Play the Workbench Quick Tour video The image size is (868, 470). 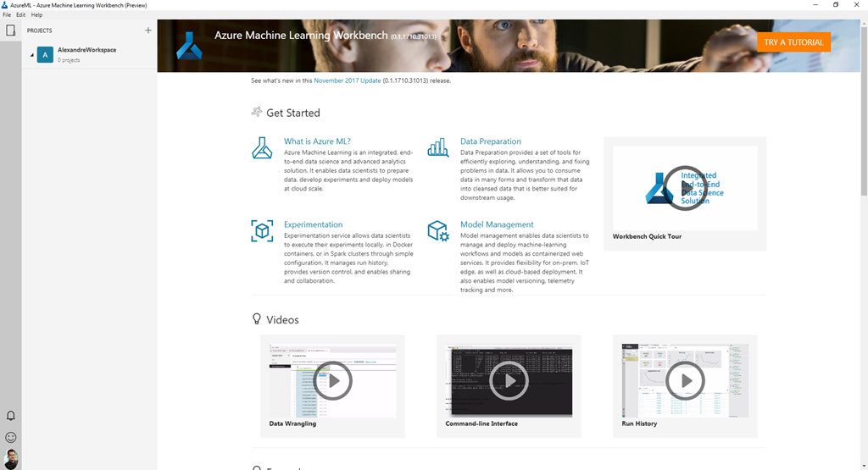pyautogui.click(x=685, y=188)
